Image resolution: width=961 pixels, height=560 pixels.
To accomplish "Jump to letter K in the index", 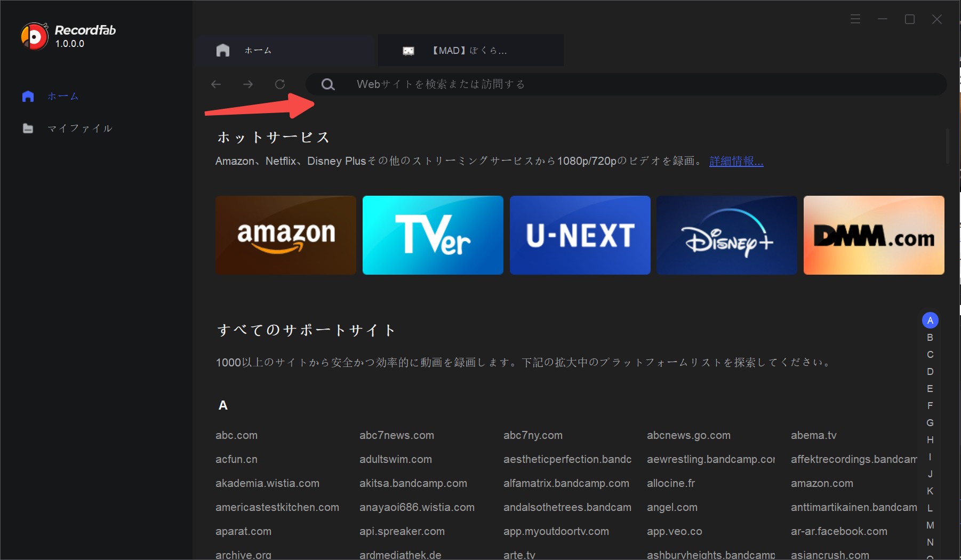I will point(930,491).
